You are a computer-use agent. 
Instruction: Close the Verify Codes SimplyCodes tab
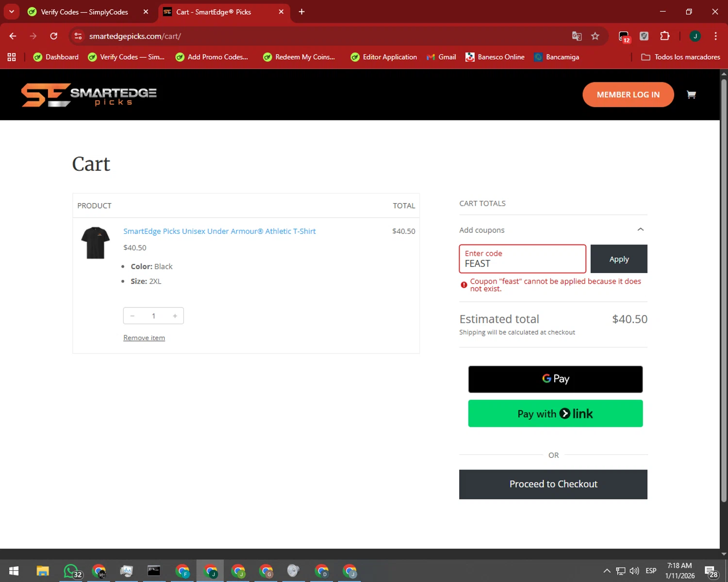[x=146, y=12]
